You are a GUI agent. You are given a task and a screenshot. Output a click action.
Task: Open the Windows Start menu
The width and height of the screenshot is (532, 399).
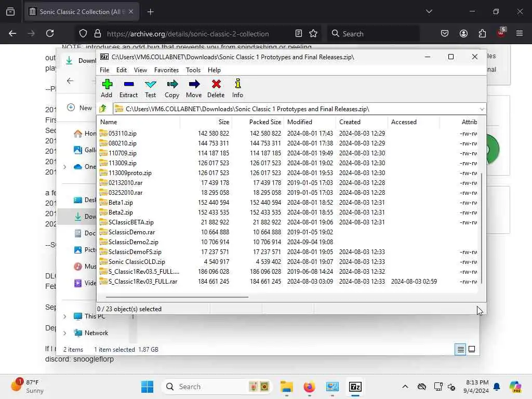pyautogui.click(x=147, y=387)
